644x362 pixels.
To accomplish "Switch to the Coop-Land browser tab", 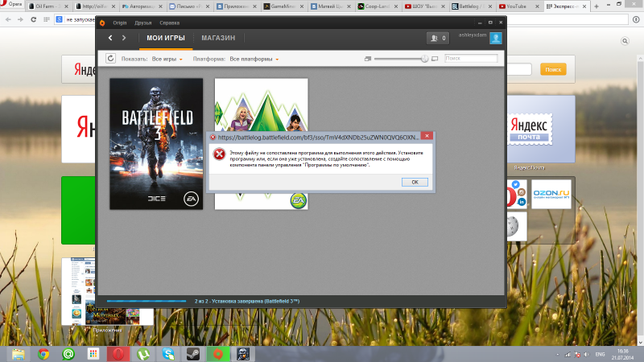I will click(x=378, y=6).
